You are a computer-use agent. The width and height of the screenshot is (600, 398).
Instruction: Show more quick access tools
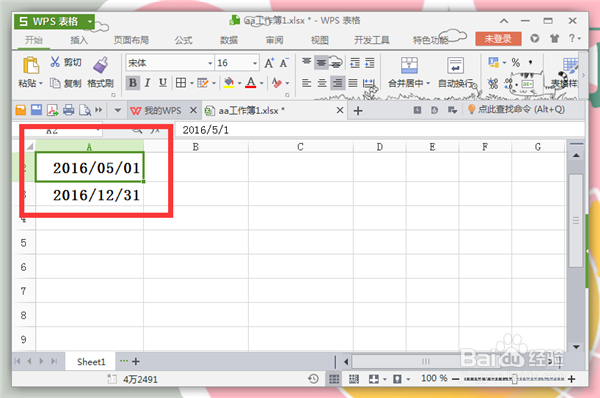[99, 110]
